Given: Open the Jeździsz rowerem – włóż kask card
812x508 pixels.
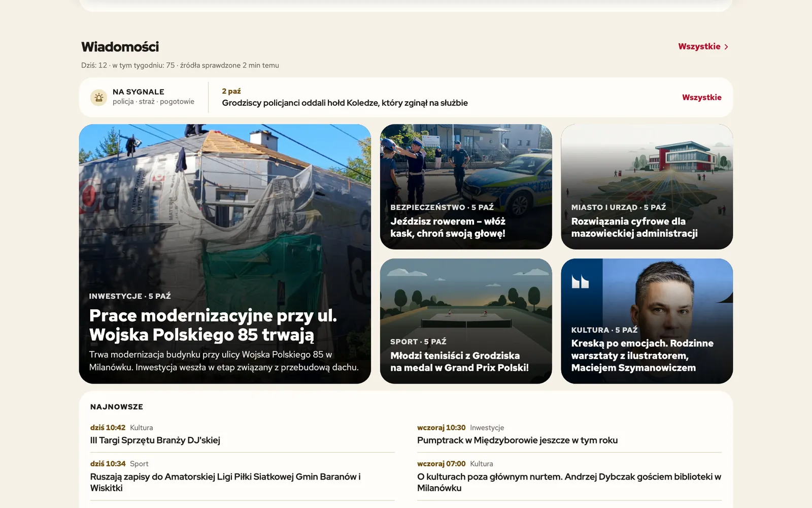Looking at the screenshot, I should pyautogui.click(x=466, y=187).
